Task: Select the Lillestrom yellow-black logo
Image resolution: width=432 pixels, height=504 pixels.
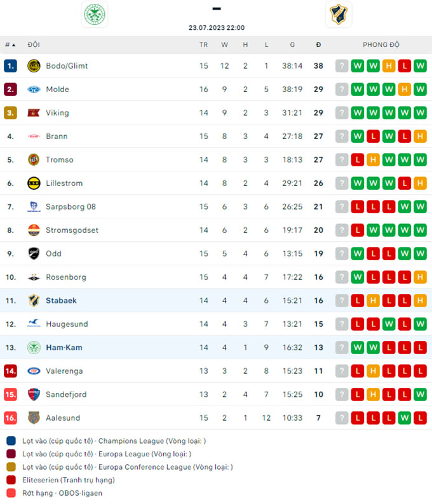Action: 34,183
